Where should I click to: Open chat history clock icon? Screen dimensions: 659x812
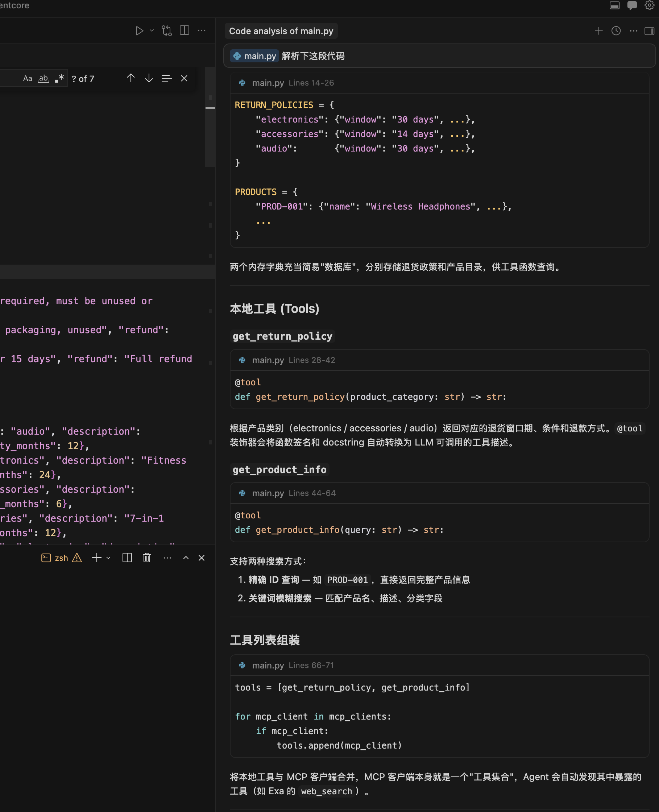coord(616,31)
